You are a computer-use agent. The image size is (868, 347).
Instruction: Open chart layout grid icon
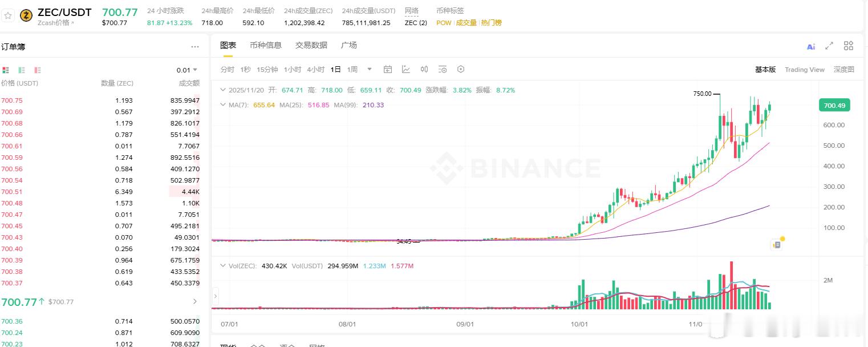848,47
